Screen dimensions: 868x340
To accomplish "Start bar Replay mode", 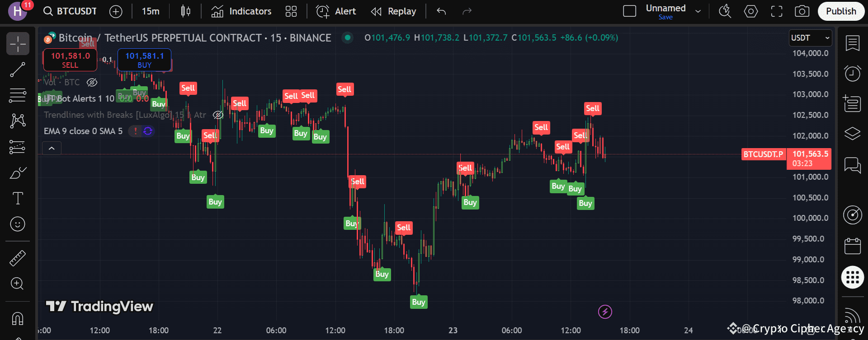I will click(393, 11).
